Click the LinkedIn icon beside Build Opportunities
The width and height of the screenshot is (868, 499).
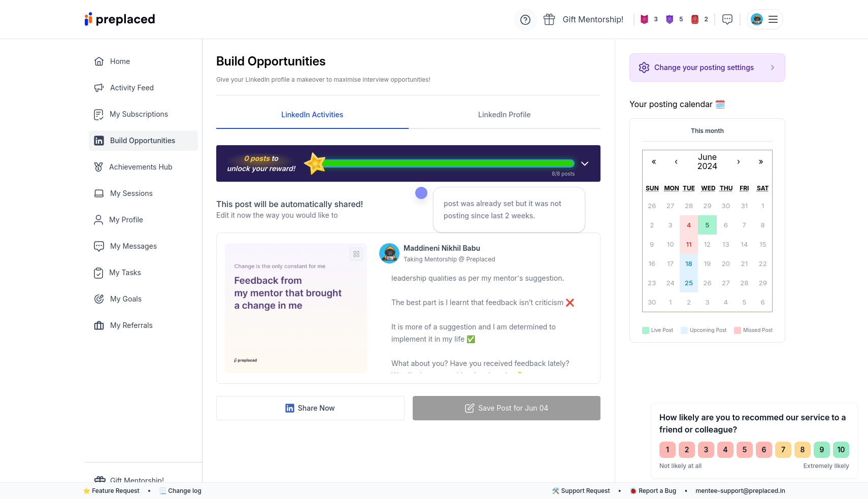[99, 141]
